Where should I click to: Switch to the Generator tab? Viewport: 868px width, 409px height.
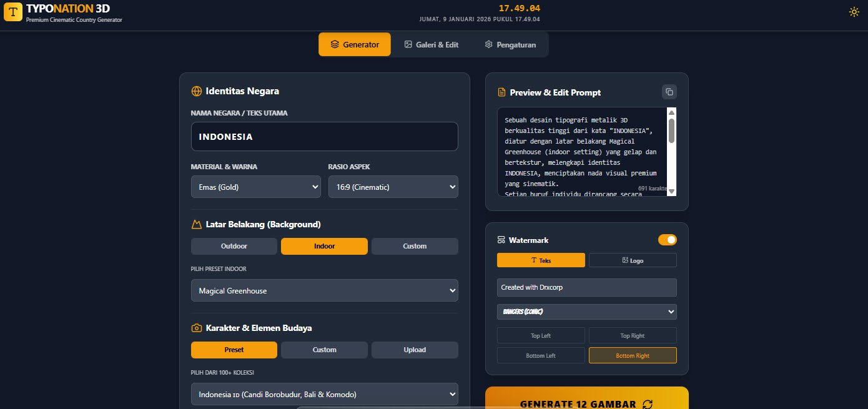(x=355, y=44)
